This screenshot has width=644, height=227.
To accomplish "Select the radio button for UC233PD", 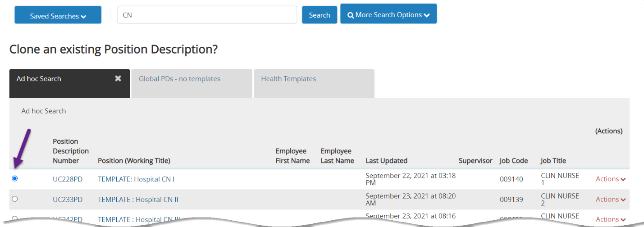I will click(15, 199).
